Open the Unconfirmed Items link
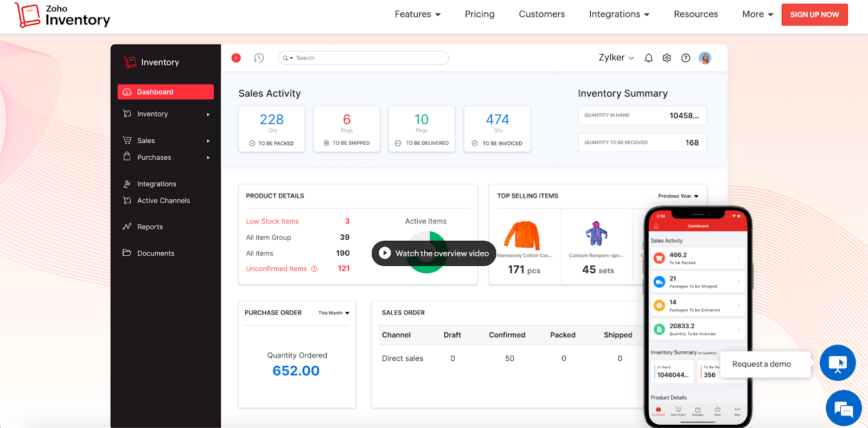This screenshot has width=868, height=428. coord(277,269)
